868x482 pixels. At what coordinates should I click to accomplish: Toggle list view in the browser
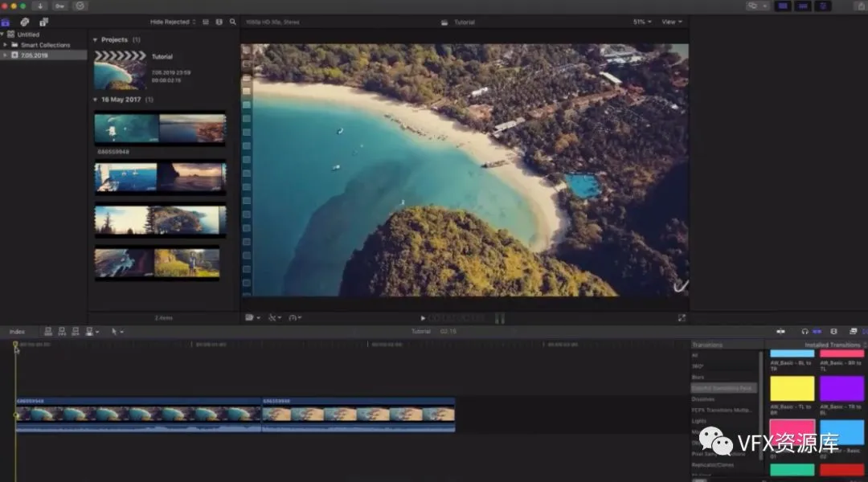coord(206,22)
